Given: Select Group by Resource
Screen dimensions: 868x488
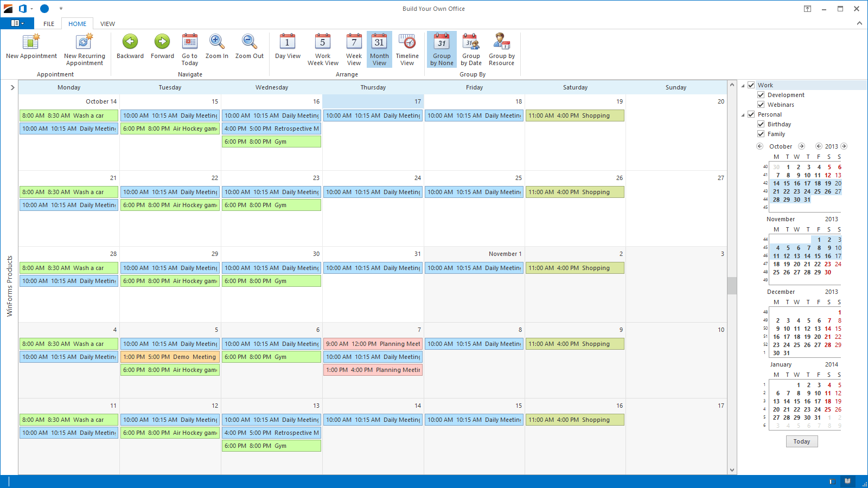Looking at the screenshot, I should coord(502,49).
